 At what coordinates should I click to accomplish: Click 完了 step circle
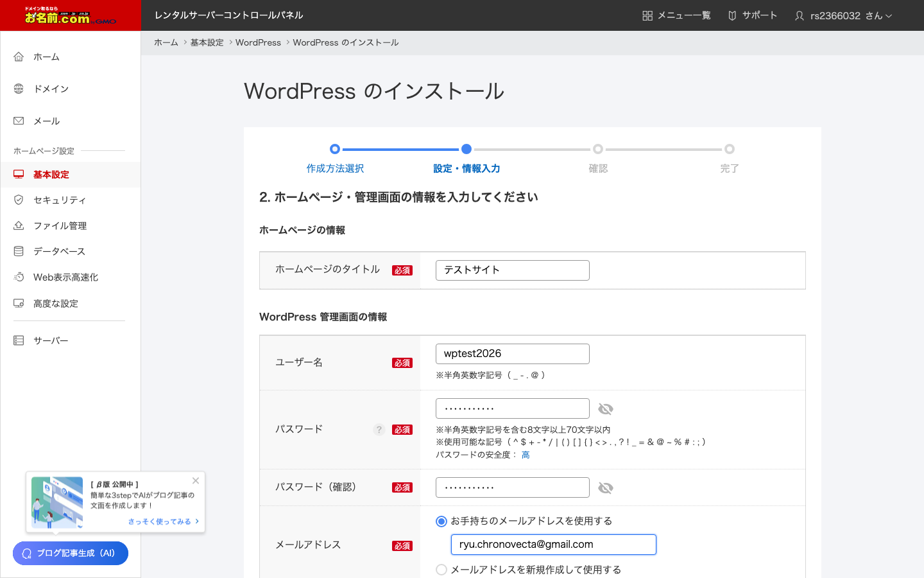(x=730, y=149)
